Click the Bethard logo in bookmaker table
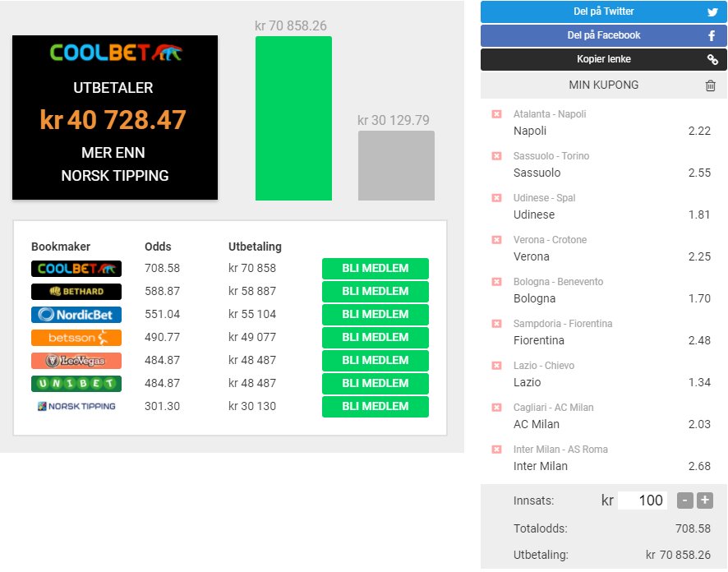The height and width of the screenshot is (572, 728). click(76, 292)
